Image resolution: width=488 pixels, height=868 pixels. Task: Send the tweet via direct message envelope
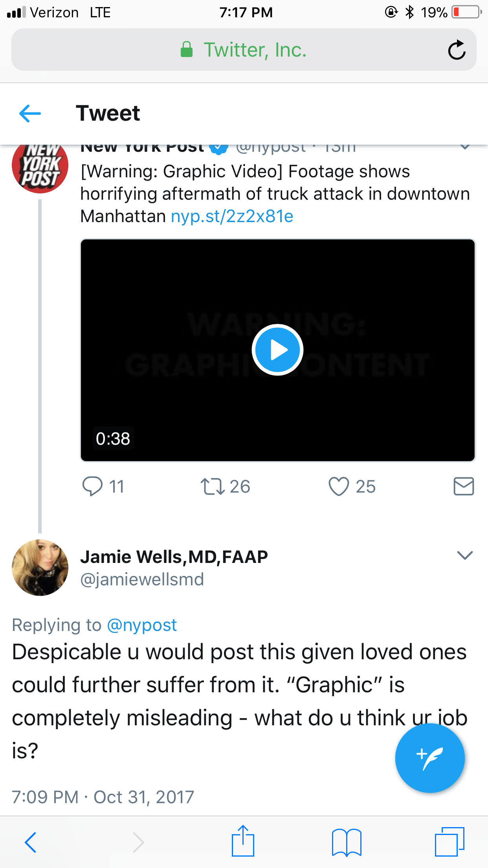[464, 486]
